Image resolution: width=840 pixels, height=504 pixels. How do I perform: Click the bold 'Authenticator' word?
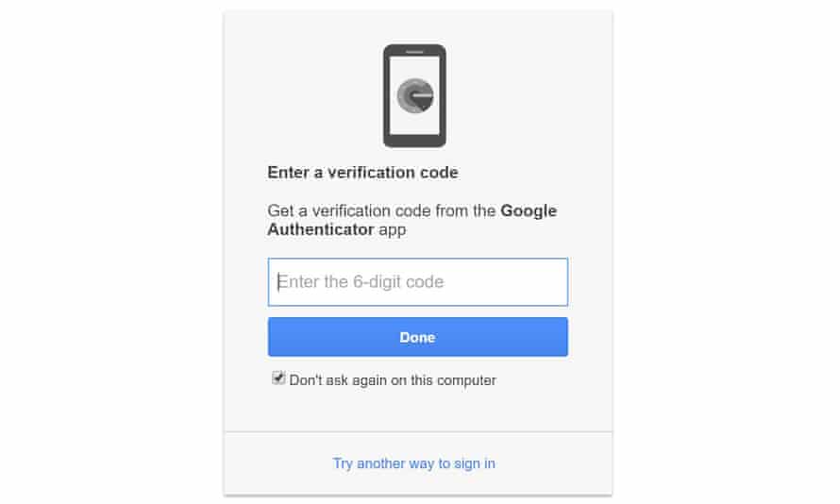[320, 229]
